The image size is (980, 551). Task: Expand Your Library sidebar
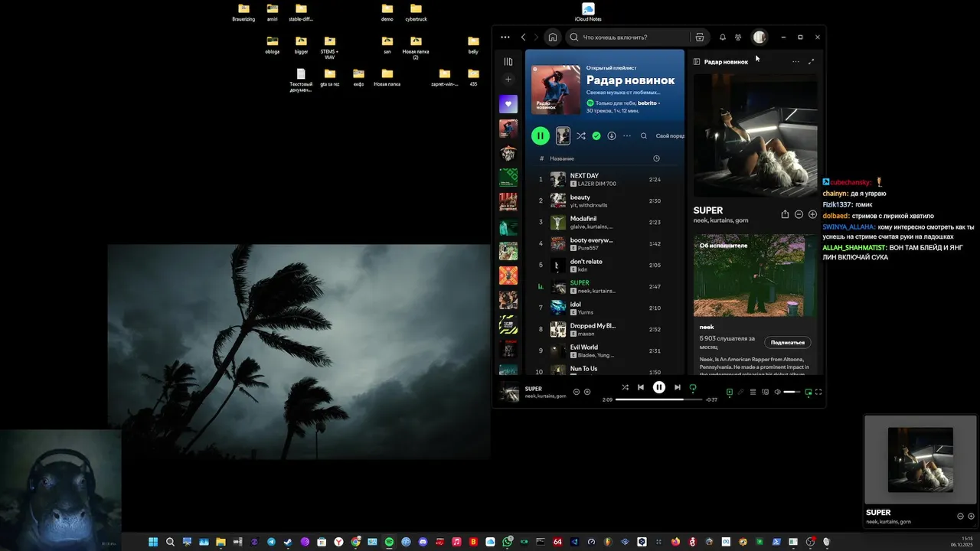[x=508, y=61]
